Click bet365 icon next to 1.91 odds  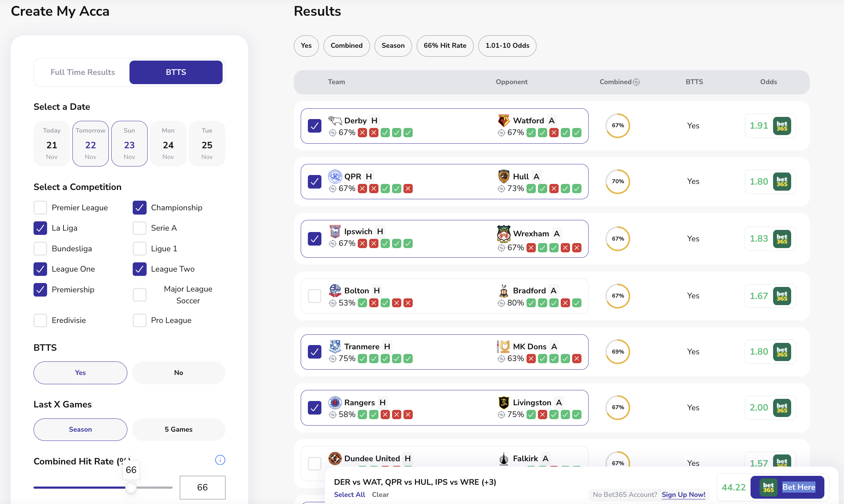782,126
